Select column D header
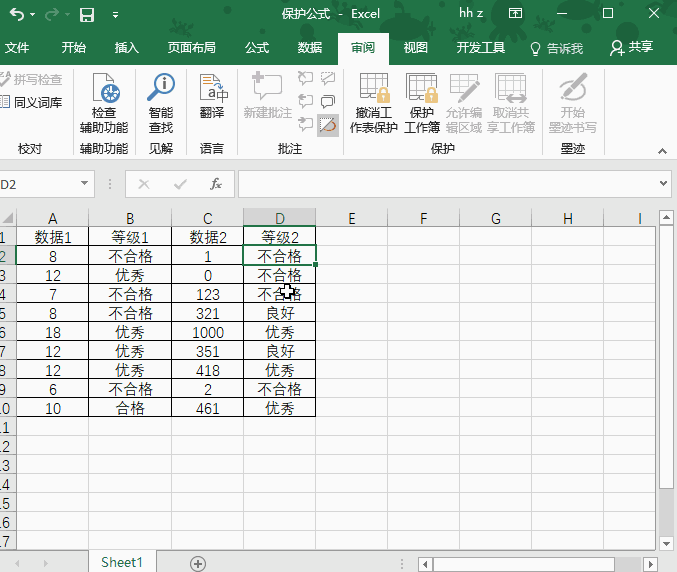677x572 pixels. coord(280,218)
